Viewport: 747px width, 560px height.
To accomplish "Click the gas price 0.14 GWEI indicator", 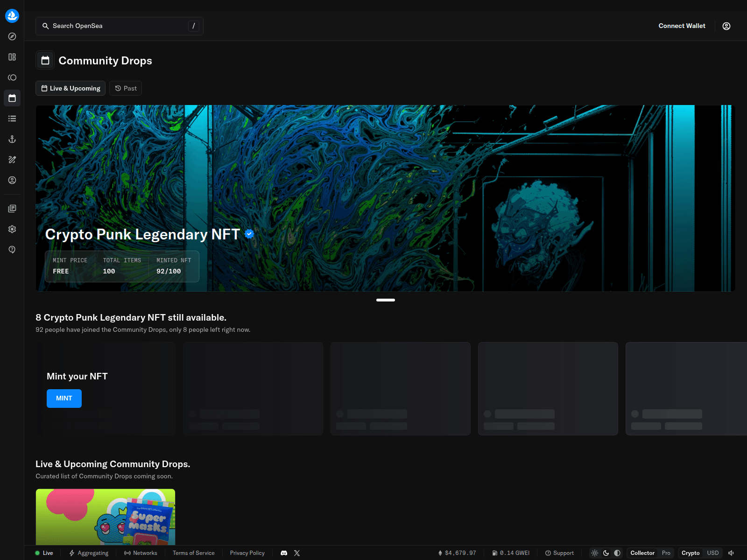I will coord(511,553).
